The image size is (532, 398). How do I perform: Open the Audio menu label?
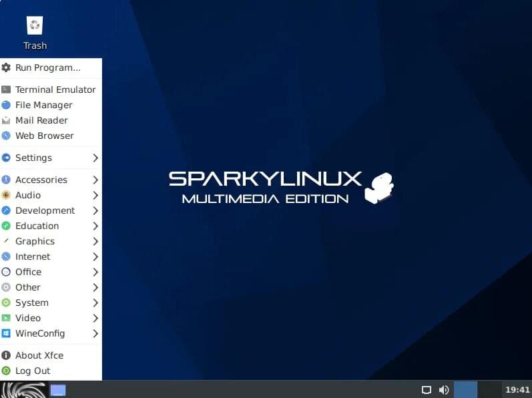click(28, 195)
